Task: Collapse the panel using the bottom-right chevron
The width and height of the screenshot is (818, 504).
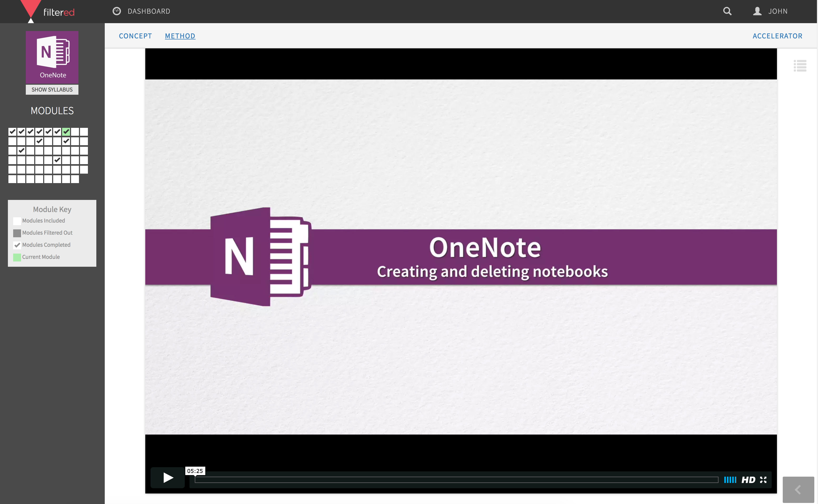Action: (x=798, y=489)
